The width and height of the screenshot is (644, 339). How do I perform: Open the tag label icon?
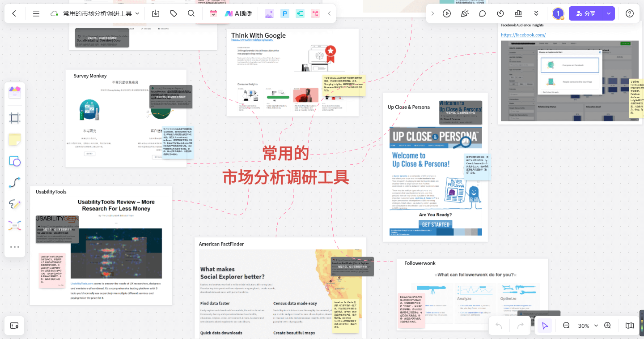pyautogui.click(x=174, y=13)
